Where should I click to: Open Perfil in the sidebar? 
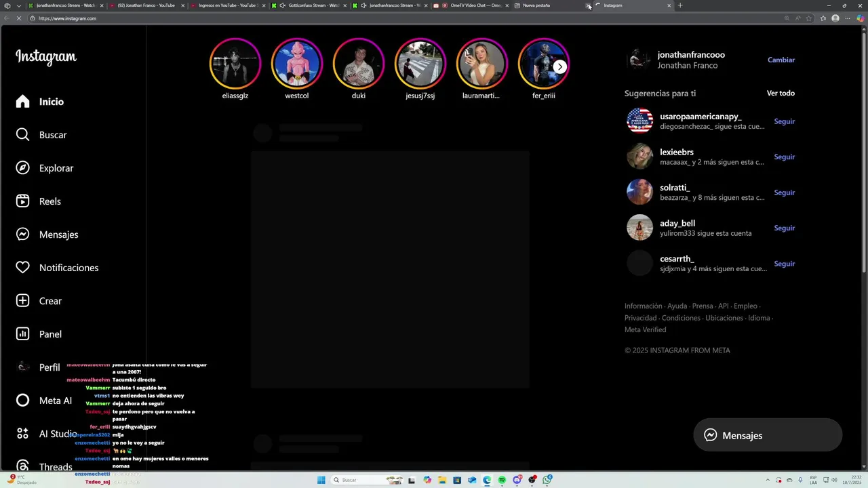[x=39, y=367]
